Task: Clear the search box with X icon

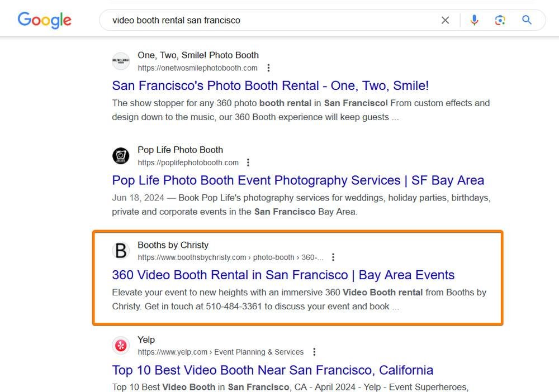Action: [445, 20]
